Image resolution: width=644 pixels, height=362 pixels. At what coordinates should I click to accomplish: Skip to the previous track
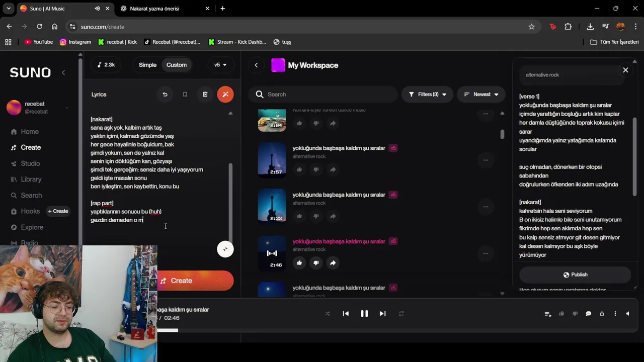pyautogui.click(x=346, y=314)
